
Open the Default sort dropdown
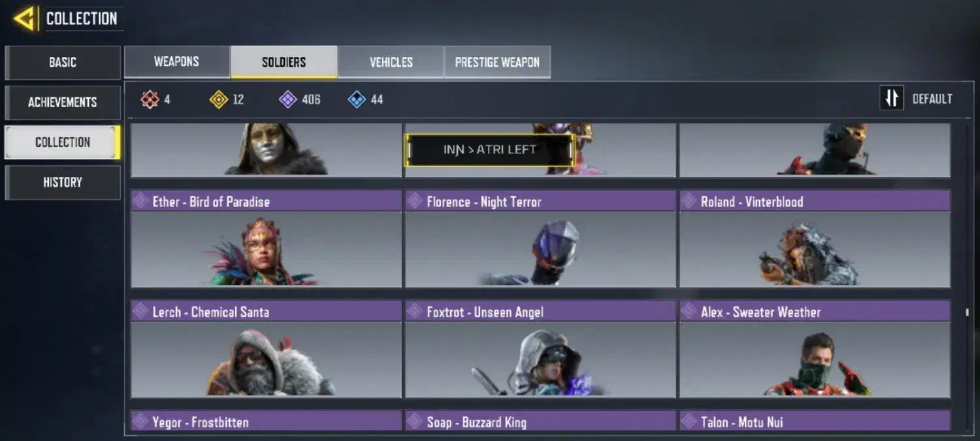click(932, 99)
